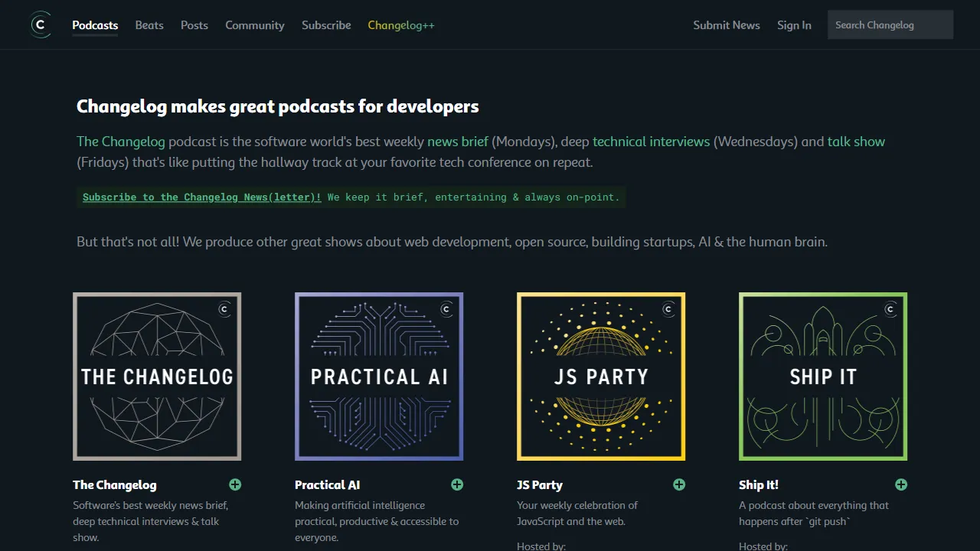Open the 'technical interviews' link

tap(652, 142)
